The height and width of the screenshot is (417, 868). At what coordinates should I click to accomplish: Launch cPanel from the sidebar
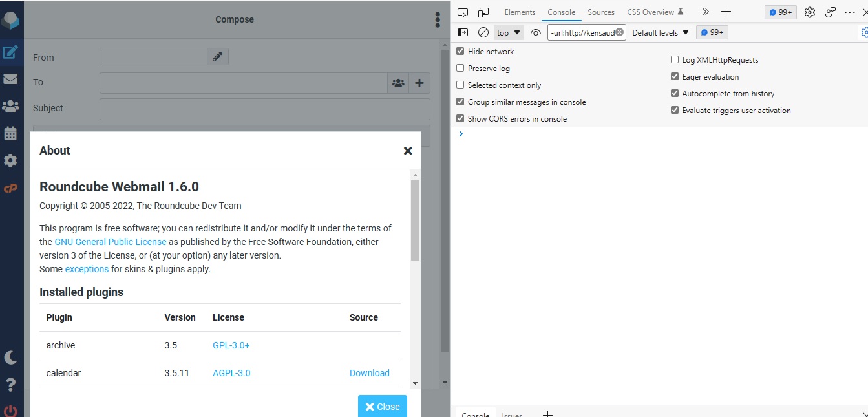point(10,188)
